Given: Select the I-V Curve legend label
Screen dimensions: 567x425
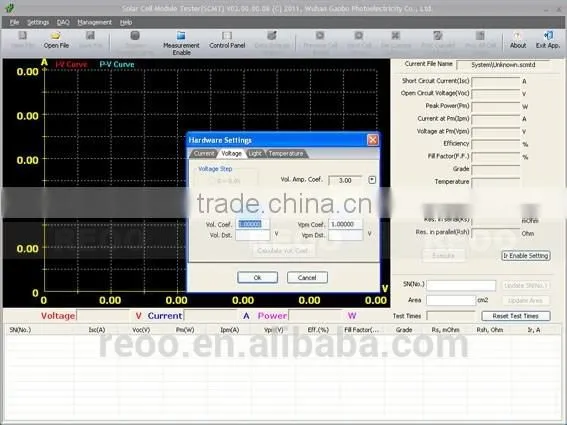Looking at the screenshot, I should tap(71, 65).
